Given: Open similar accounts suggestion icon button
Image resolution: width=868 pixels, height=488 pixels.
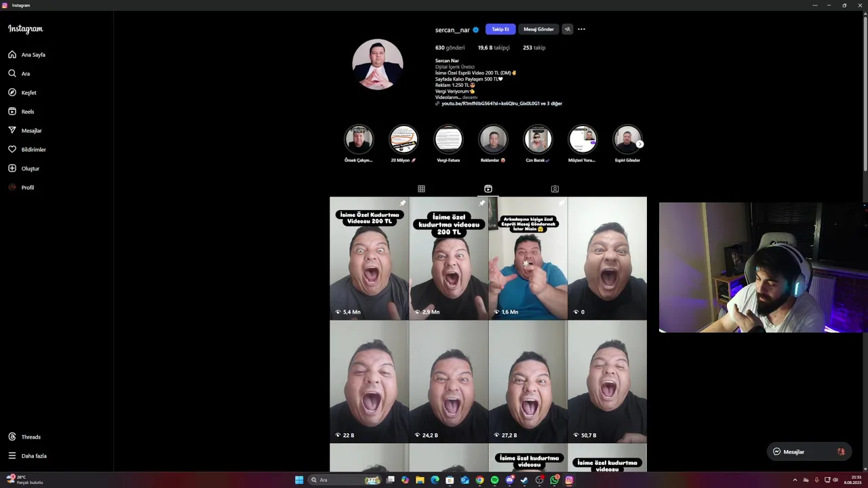Looking at the screenshot, I should click(x=568, y=29).
